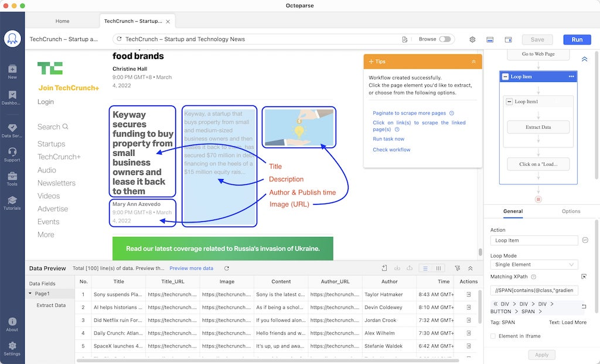Expand XPath breadcrumb with the double left chevron
600x364 pixels.
pos(496,304)
